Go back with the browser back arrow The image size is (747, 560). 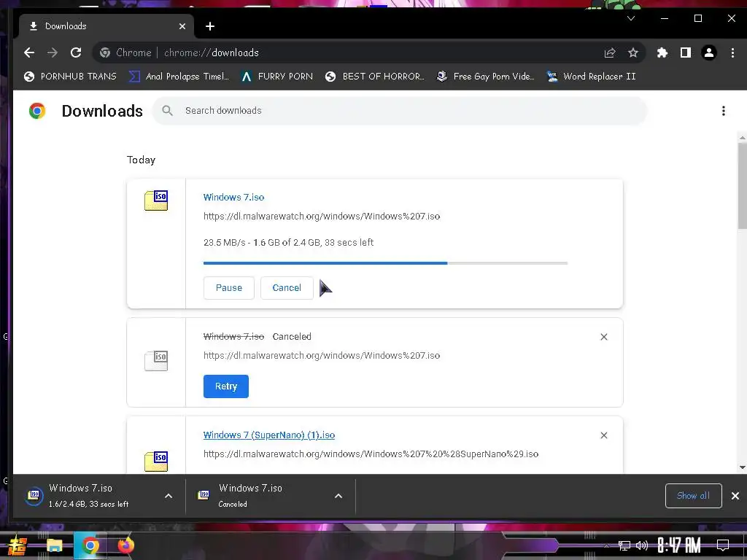29,52
